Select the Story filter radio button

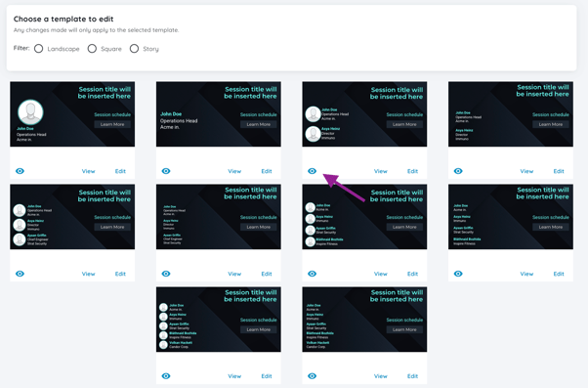pos(134,49)
